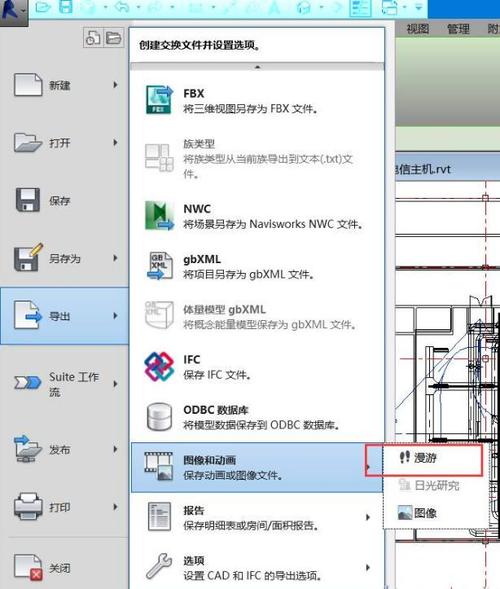Screen dimensions: 500x589
Task: Expand the 打开 submenu arrow
Action: pyautogui.click(x=115, y=142)
